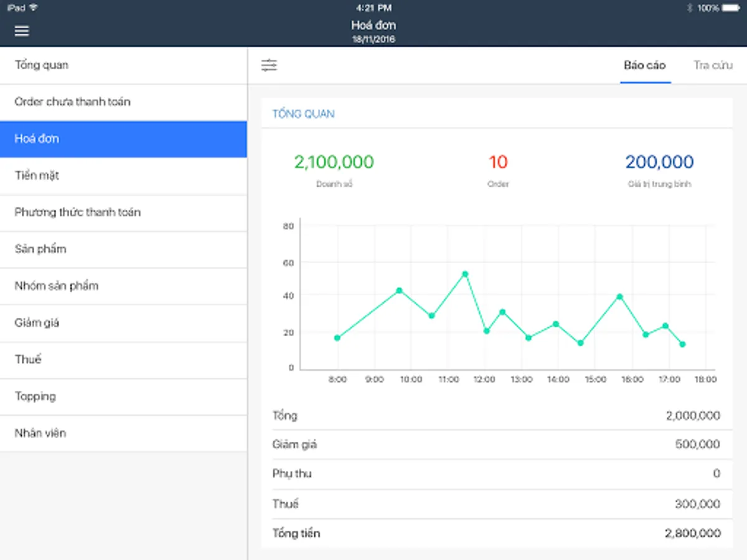The height and width of the screenshot is (560, 747).
Task: Tap the Tổng tiền value 2,800,000
Action: [x=693, y=533]
